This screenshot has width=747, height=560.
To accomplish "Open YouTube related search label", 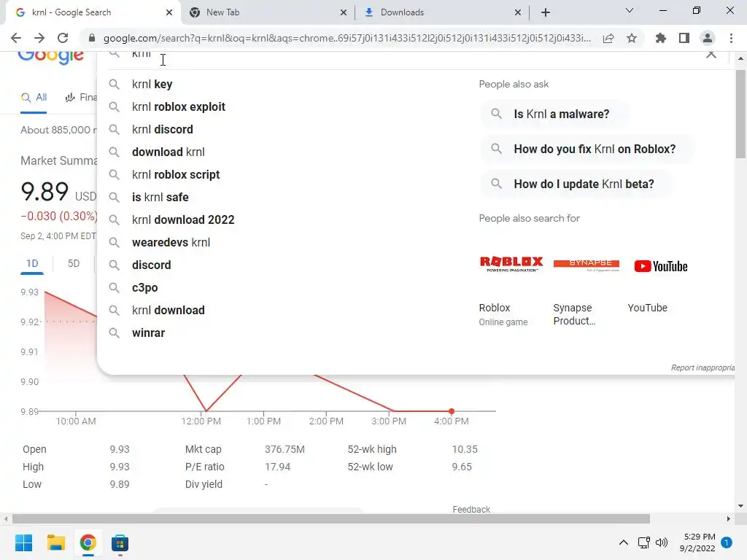I will point(648,308).
